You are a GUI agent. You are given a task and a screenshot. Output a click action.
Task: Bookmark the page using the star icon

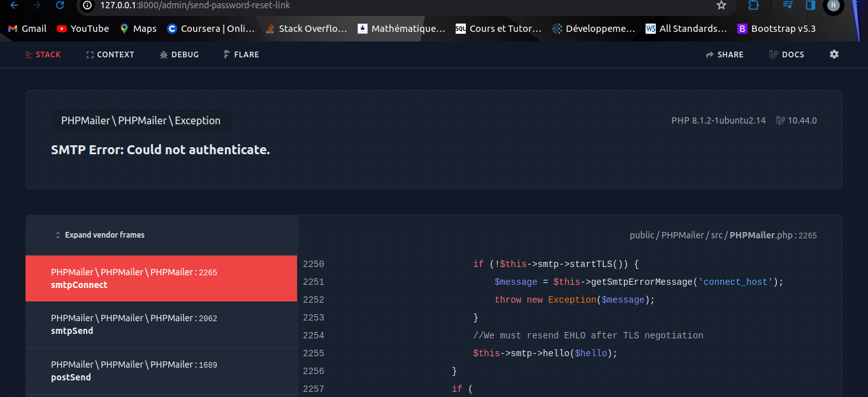coord(721,5)
